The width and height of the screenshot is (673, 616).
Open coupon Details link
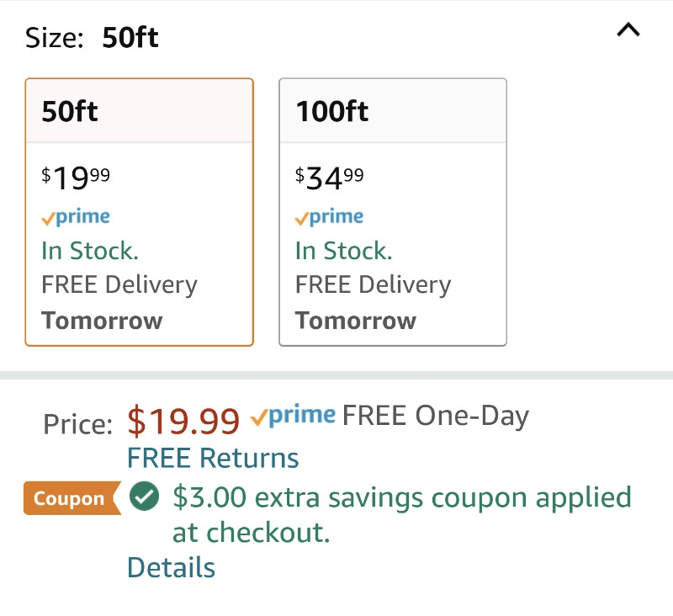point(172,568)
